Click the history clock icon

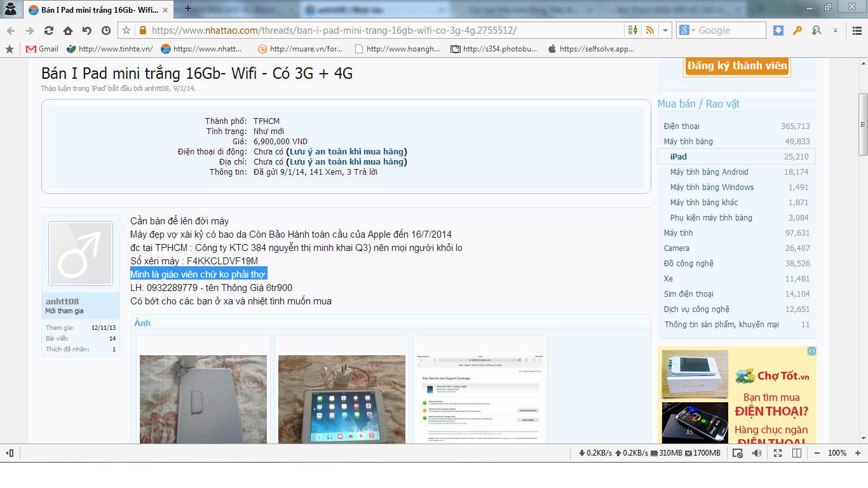[x=105, y=30]
